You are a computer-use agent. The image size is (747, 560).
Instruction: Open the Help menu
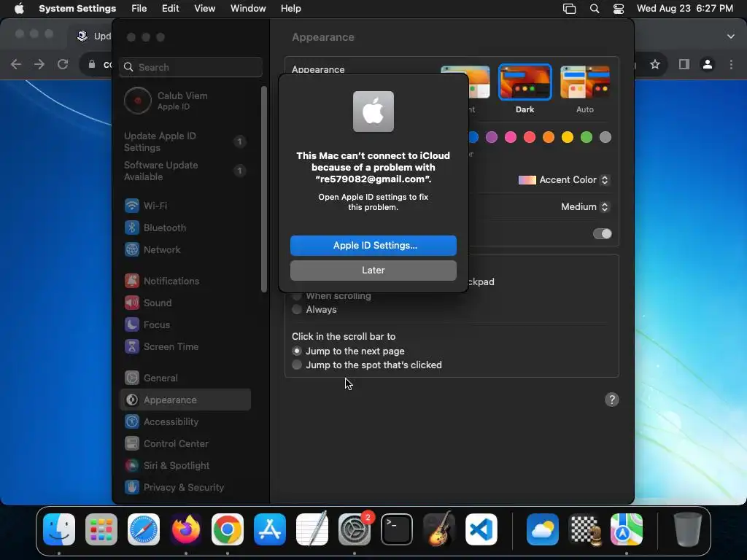(290, 9)
